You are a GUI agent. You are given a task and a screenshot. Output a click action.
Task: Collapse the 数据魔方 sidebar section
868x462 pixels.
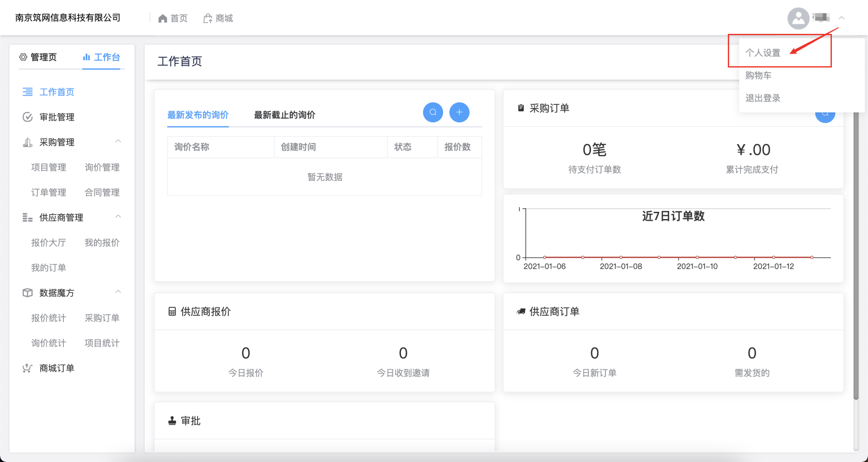tap(118, 292)
